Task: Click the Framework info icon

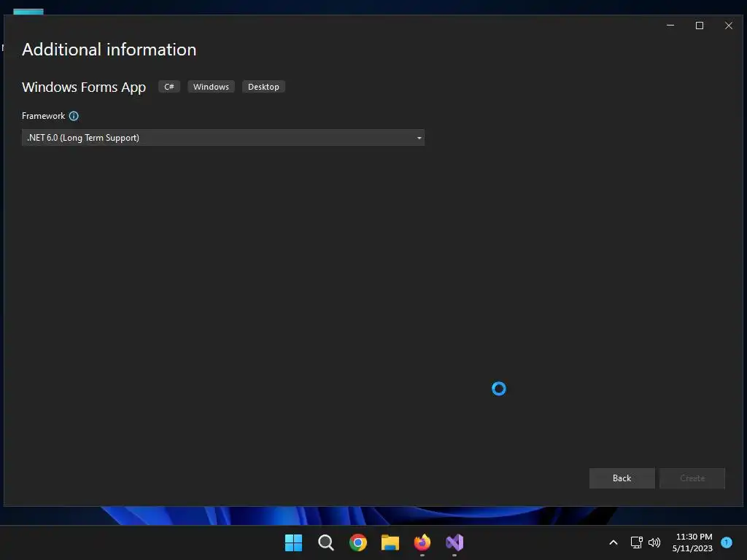Action: 74,116
